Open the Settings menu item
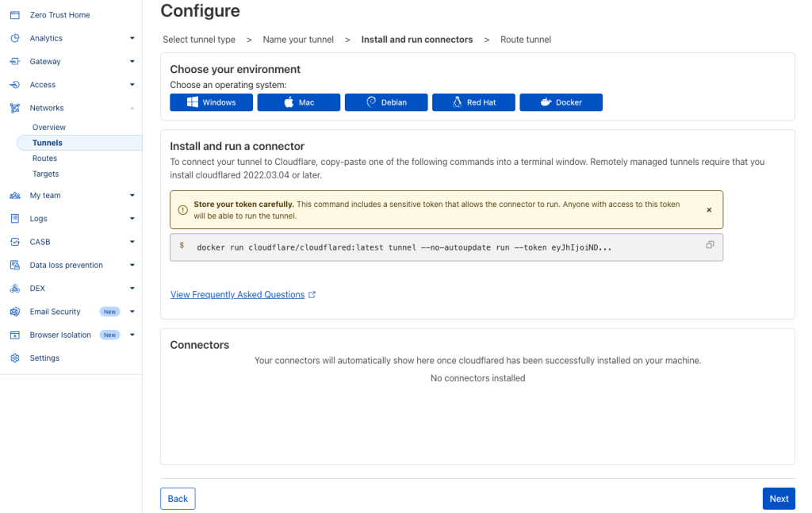Screen dimensions: 812x513 click(44, 358)
